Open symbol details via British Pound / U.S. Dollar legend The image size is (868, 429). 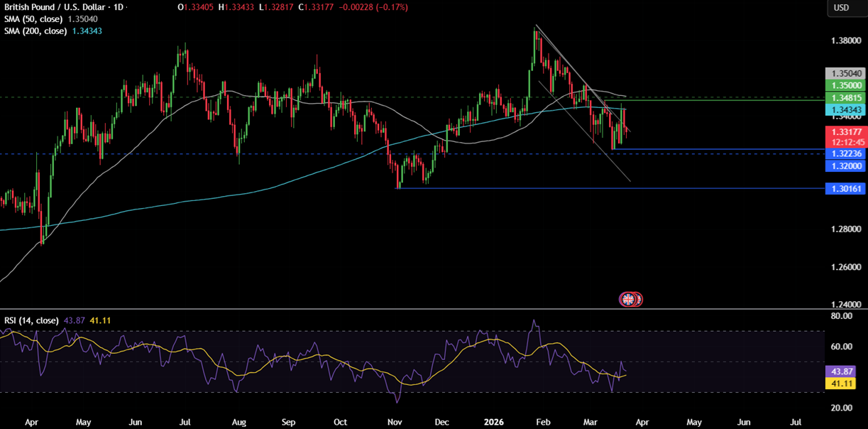55,7
